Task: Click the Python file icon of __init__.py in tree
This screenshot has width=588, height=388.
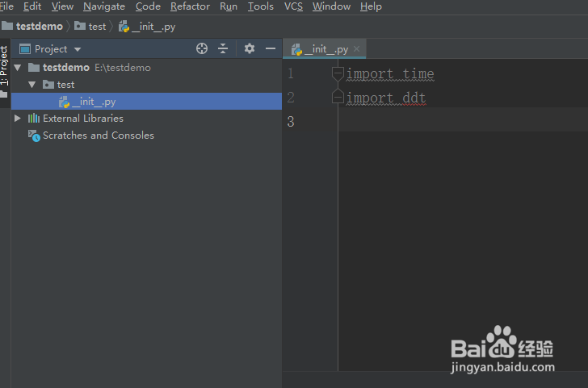Action: [x=64, y=102]
